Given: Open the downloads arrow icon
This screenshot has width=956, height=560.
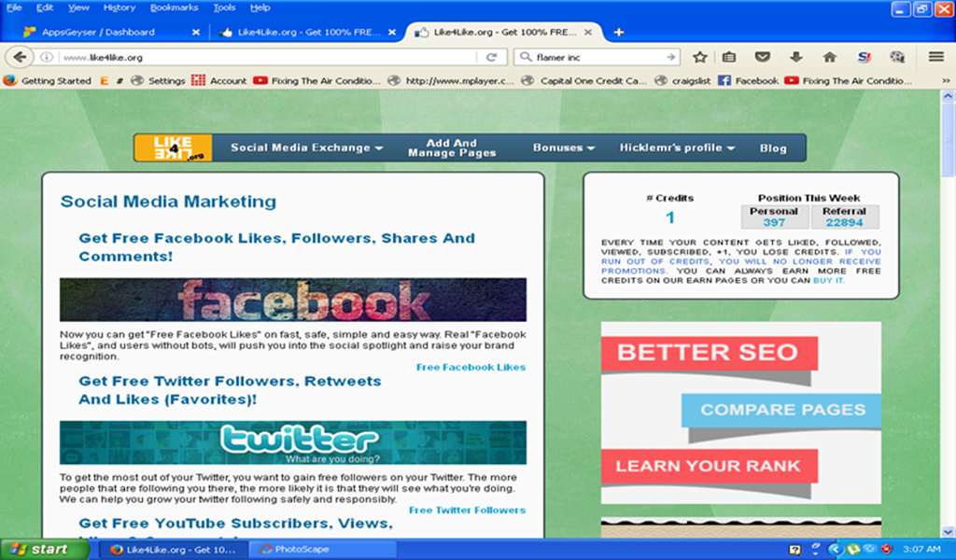Looking at the screenshot, I should [x=795, y=57].
